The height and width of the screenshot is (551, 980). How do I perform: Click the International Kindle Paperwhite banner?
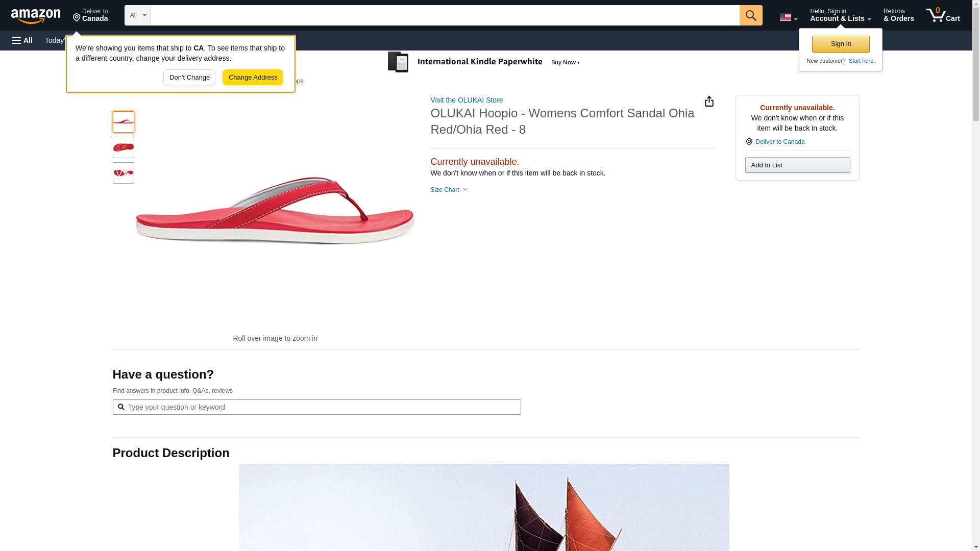click(x=484, y=62)
